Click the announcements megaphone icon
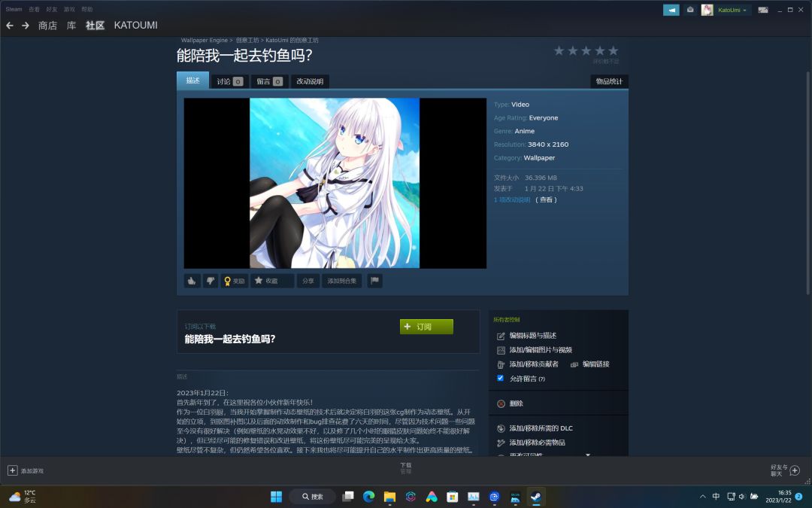812x508 pixels. click(x=671, y=10)
